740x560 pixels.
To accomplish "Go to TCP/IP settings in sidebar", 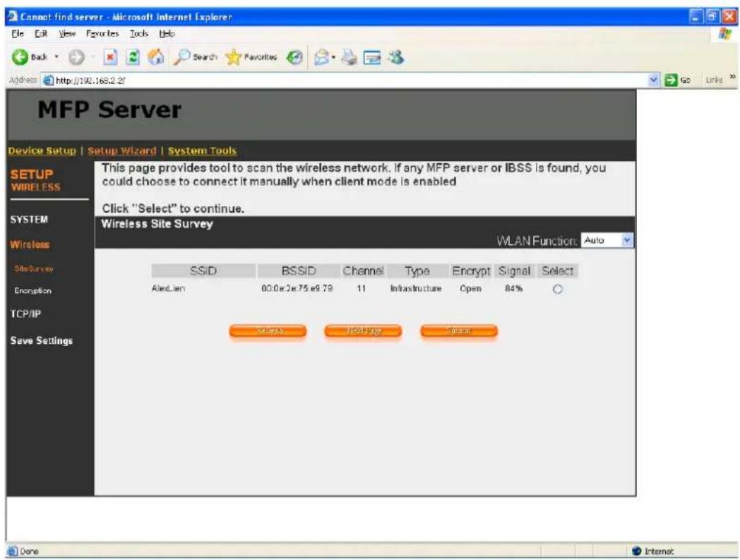I will (25, 314).
